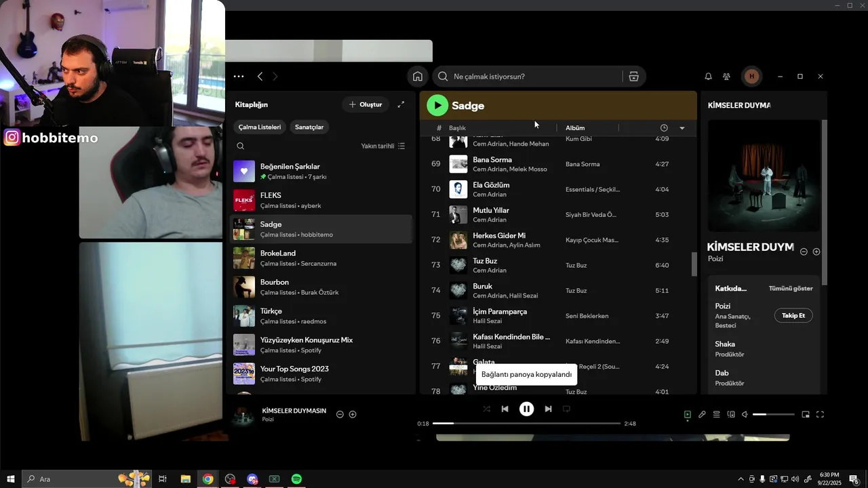Open the friend activity icon
Image resolution: width=868 pixels, height=488 pixels.
coord(726,77)
